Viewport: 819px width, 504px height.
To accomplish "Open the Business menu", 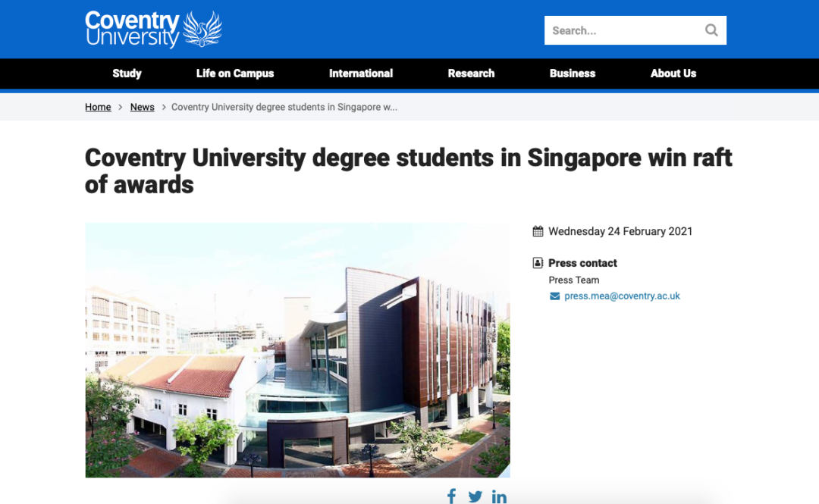I will coord(573,74).
